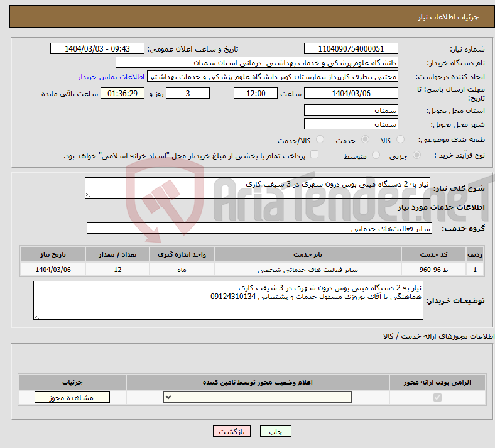495x448 pixels.
Task: Click the اطلاعات خدمات مورد نیاز heading
Action: [x=441, y=207]
